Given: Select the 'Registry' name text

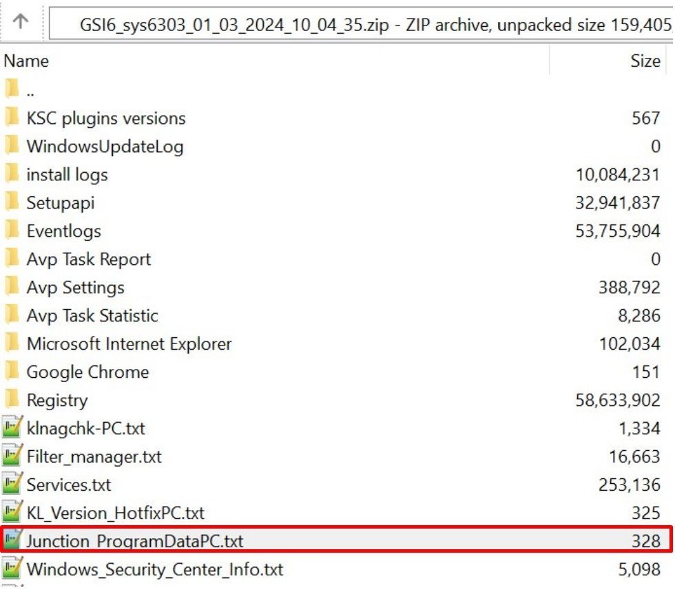Looking at the screenshot, I should pyautogui.click(x=57, y=401).
